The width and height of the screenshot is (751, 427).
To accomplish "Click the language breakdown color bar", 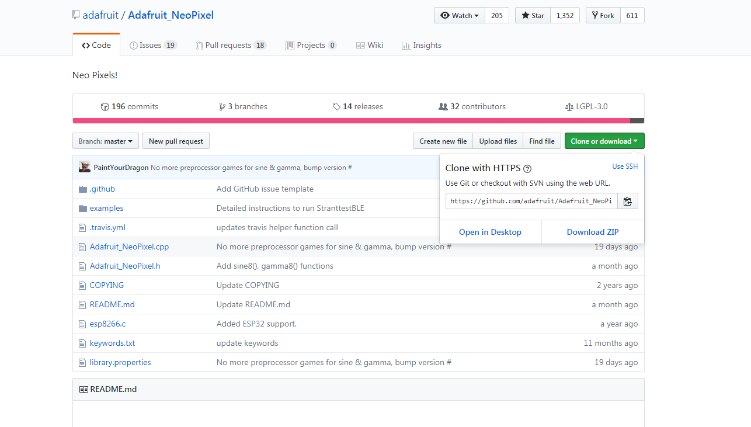I will click(x=358, y=121).
